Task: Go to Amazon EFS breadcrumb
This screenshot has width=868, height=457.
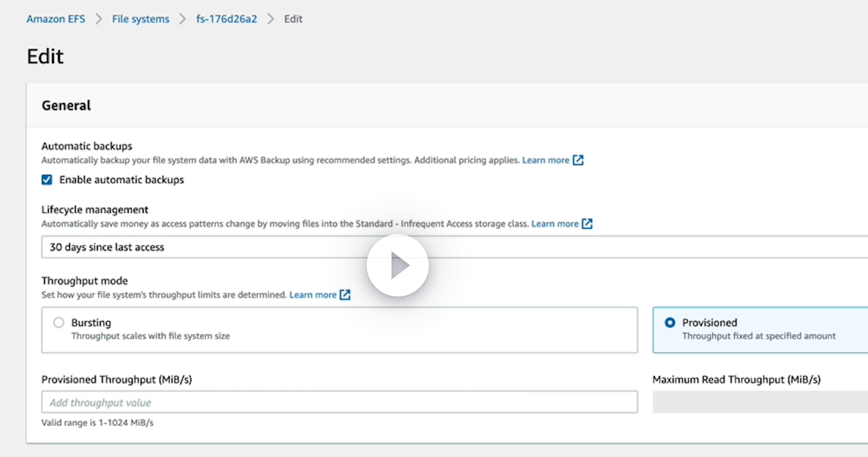Action: [56, 19]
